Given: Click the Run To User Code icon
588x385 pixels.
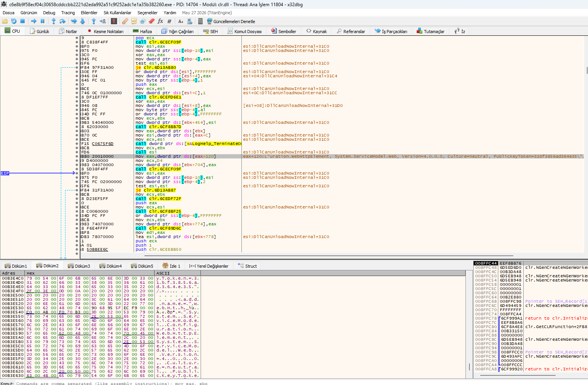Looking at the screenshot, I should click(x=103, y=21).
